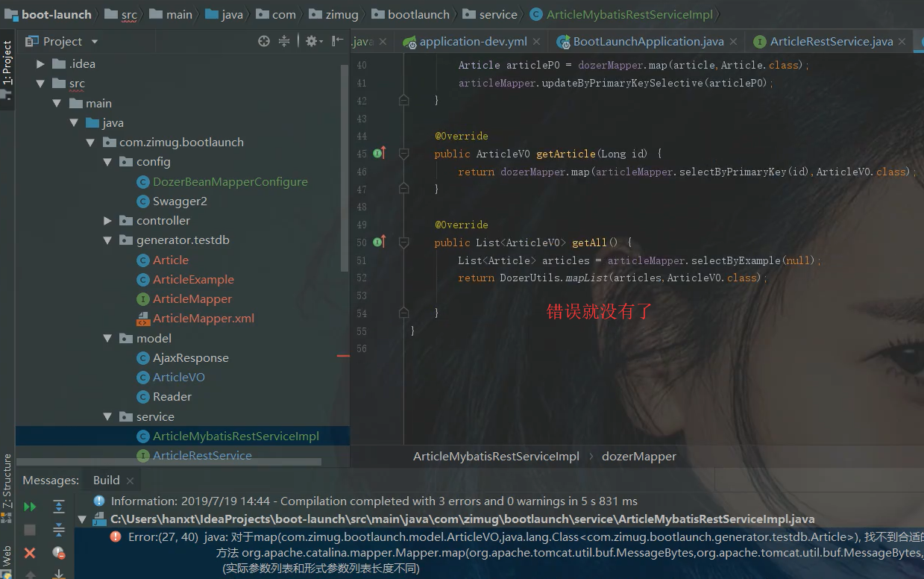The width and height of the screenshot is (924, 579).
Task: Click the code fold marker at line 42
Action: pos(403,100)
